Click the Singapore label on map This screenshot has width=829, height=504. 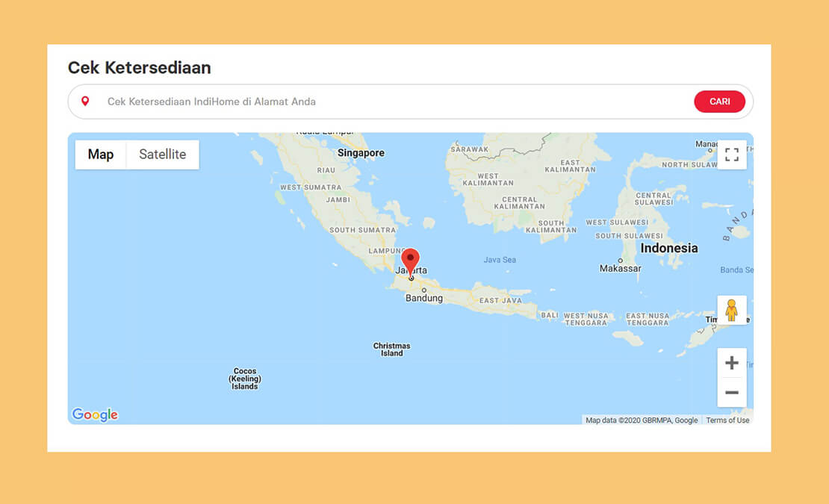(361, 152)
